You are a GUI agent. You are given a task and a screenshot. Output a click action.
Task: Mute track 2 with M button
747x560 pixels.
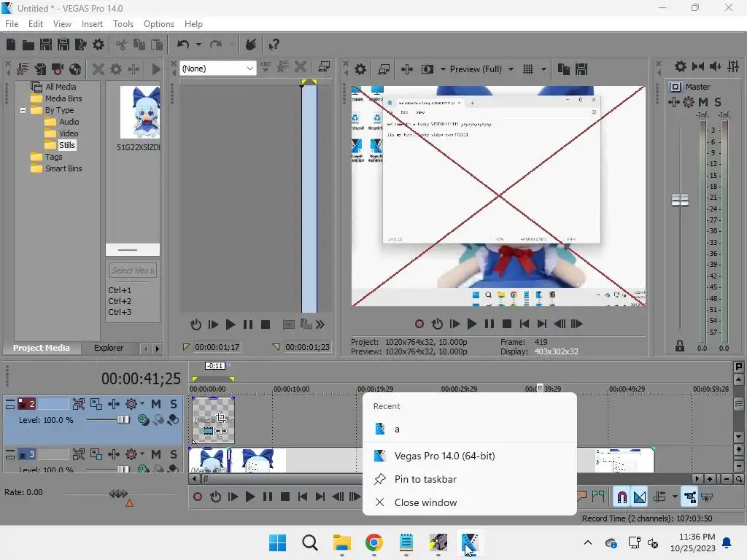[156, 404]
